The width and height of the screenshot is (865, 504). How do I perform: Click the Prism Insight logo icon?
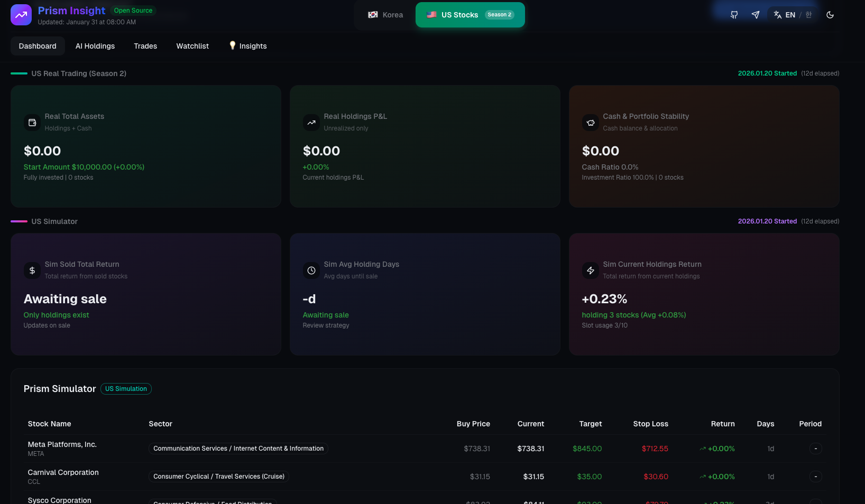(x=21, y=15)
